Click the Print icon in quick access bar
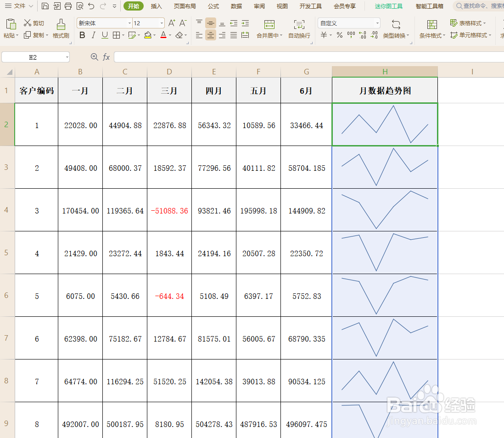Viewport: 504px width, 438px height. point(68,6)
